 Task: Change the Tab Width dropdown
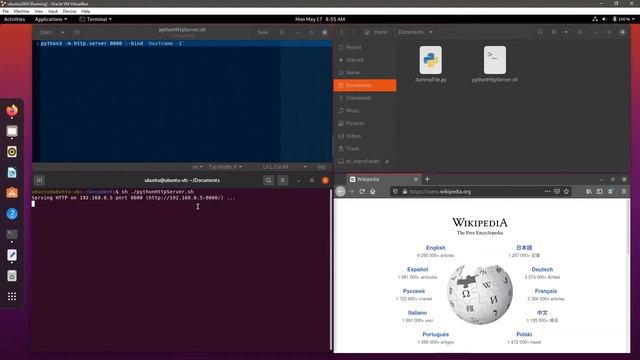225,167
